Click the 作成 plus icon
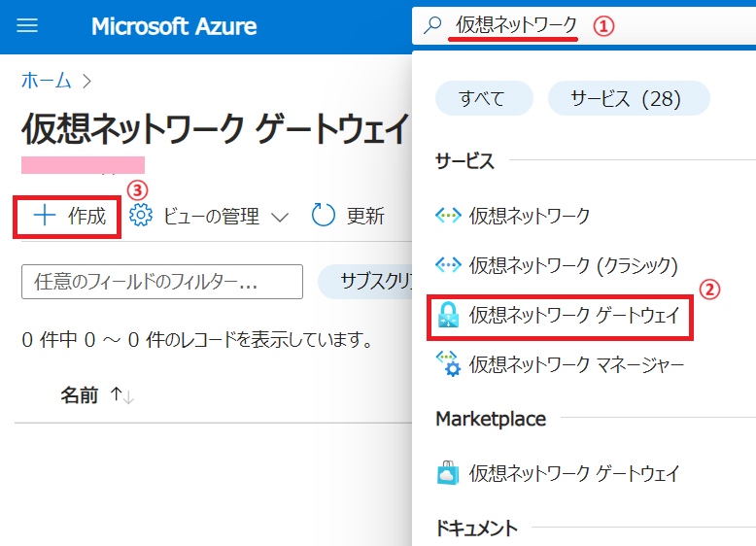Screen dimensions: 756x546 45,216
